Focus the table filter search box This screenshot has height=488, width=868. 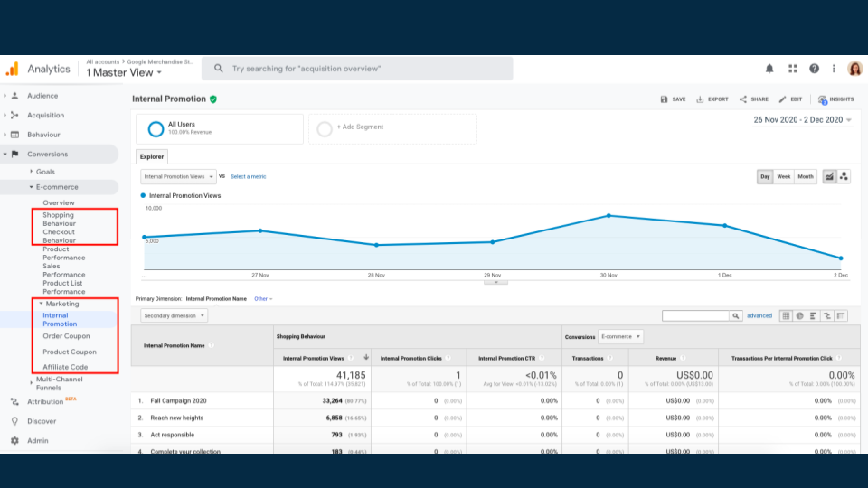[696, 316]
